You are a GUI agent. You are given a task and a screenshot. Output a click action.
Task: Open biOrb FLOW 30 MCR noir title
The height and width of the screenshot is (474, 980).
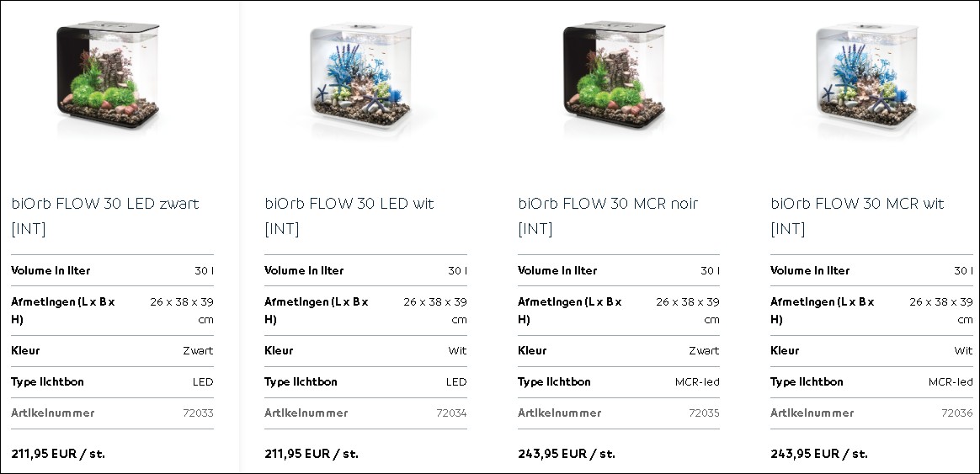point(608,216)
